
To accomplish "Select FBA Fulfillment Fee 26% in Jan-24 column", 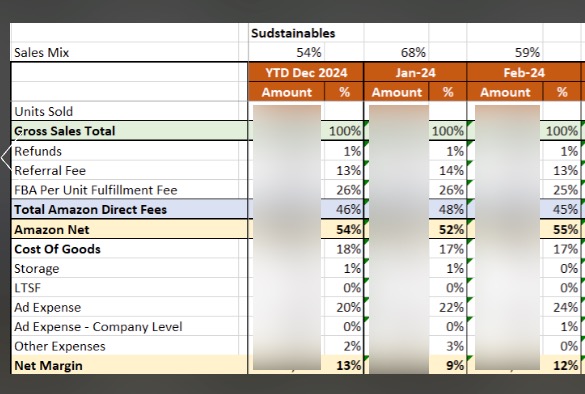I will [x=451, y=190].
